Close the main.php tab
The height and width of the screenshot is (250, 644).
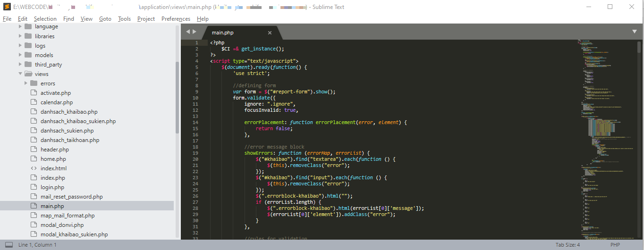point(270,33)
